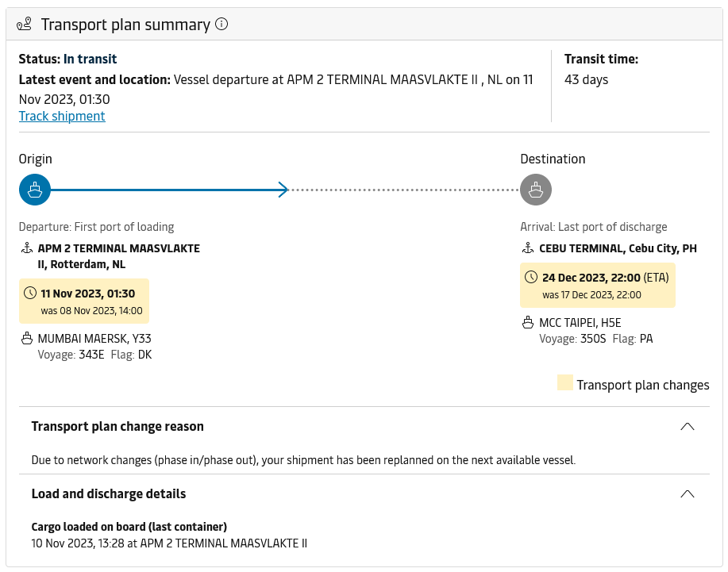Click the yellow Transport plan changes legend swatch
Viewport: 728px width, 572px height.
[x=565, y=382]
